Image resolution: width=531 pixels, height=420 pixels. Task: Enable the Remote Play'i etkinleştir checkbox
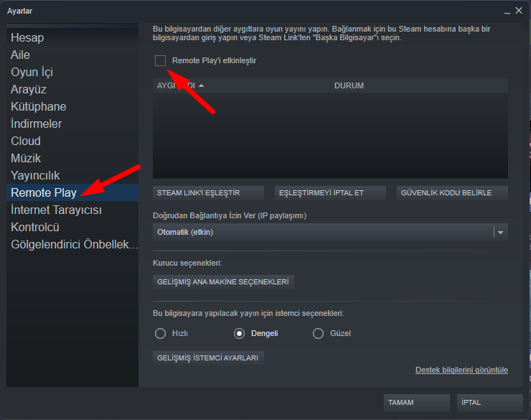click(x=160, y=61)
